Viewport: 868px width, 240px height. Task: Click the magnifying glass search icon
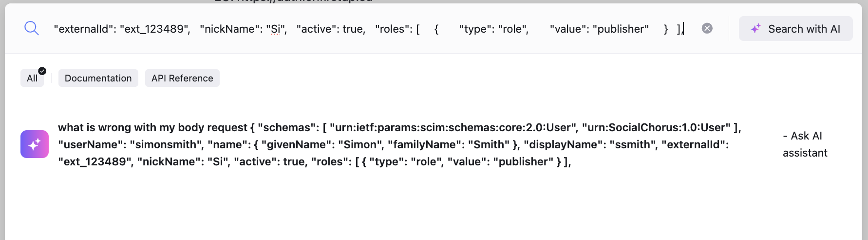(x=32, y=28)
